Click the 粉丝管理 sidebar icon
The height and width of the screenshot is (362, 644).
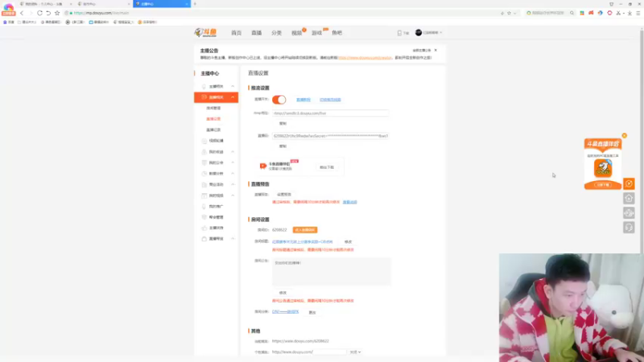pos(204,217)
